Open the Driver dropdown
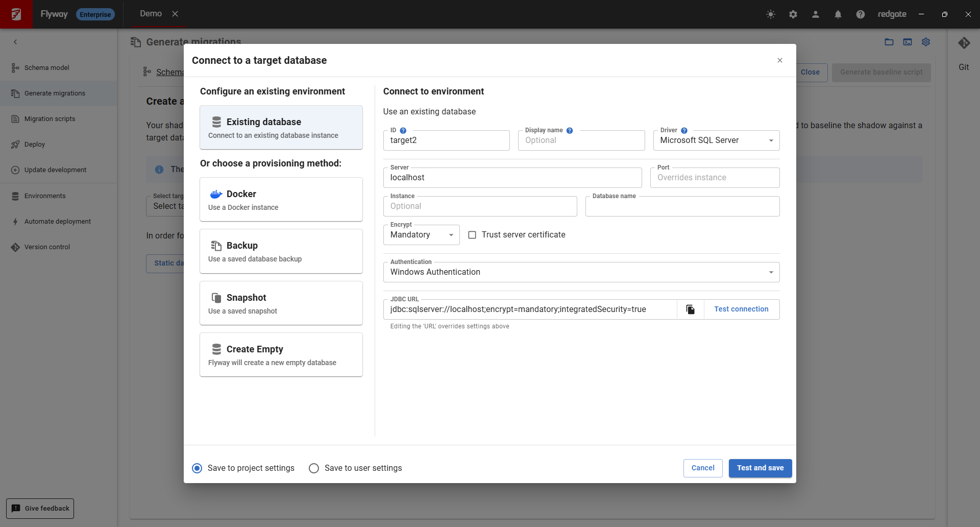Screen dimensions: 980x527 pos(716,140)
